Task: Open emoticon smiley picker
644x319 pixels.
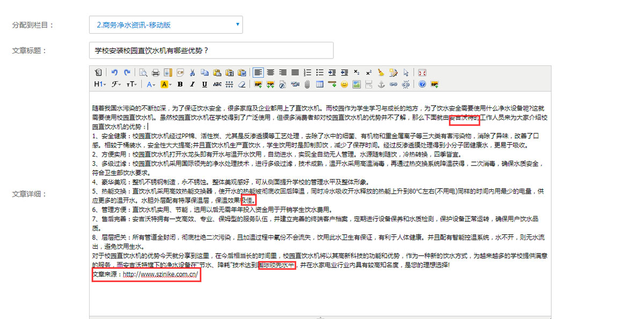Action: tap(344, 84)
